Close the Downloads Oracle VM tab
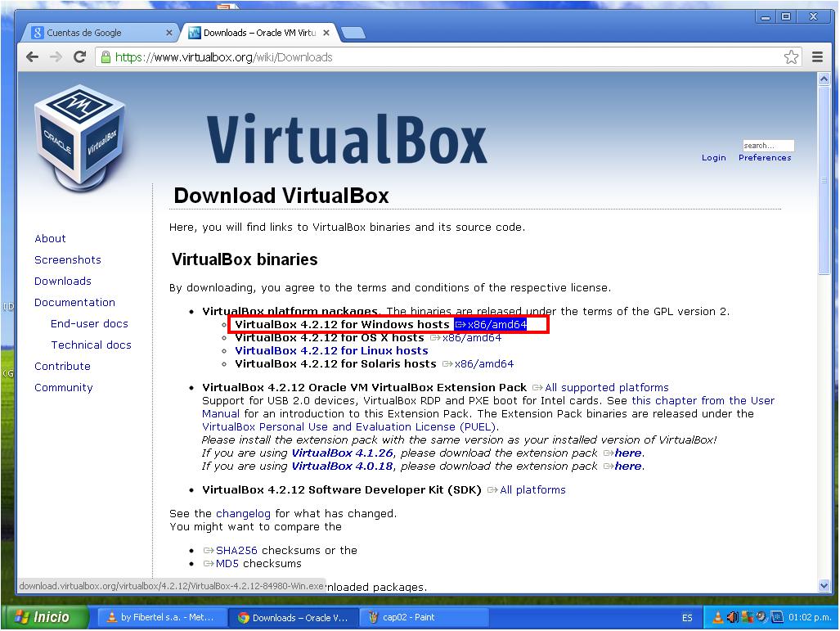The image size is (840, 631). click(x=326, y=33)
